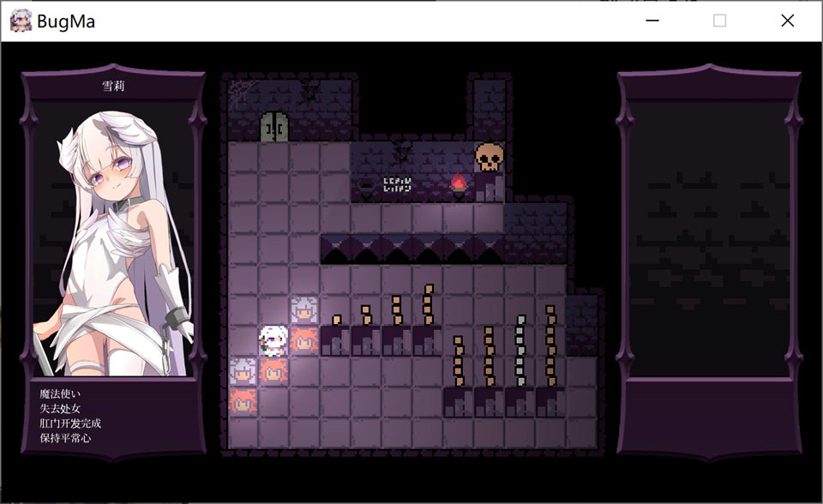Click the spike trap row below the wall
The width and height of the screenshot is (823, 504).
411,249
